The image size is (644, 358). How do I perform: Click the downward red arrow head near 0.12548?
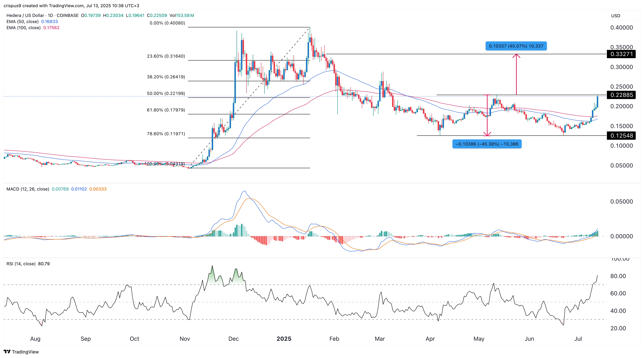click(x=487, y=134)
